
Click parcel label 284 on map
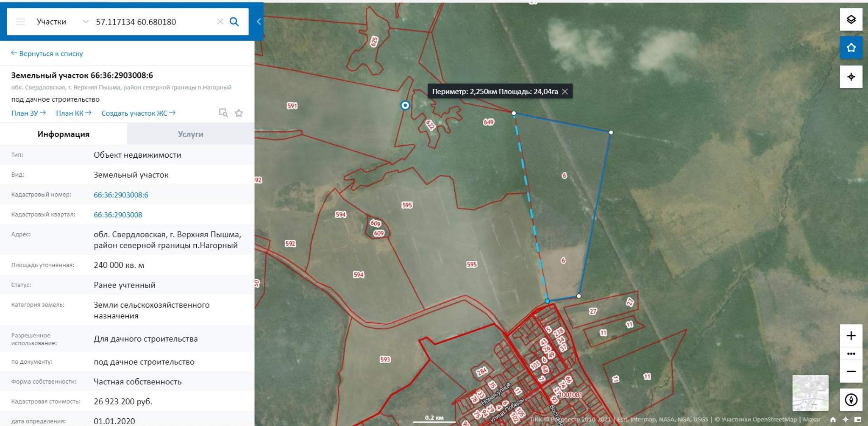481,372
